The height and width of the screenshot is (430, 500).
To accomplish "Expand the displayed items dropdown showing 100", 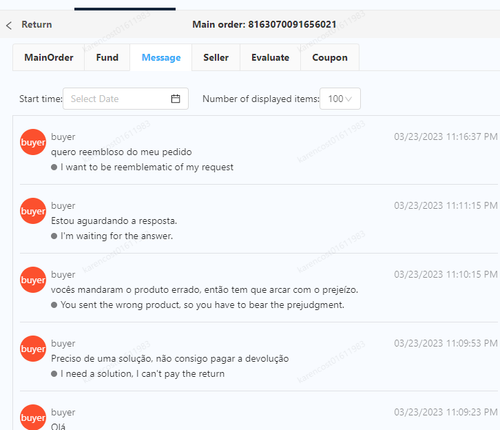I will pyautogui.click(x=340, y=99).
